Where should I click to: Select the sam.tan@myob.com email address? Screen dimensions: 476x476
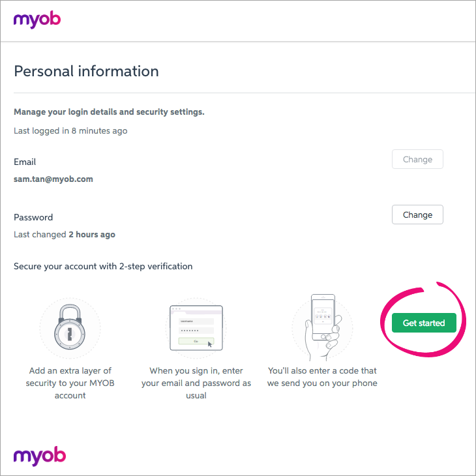coord(53,179)
